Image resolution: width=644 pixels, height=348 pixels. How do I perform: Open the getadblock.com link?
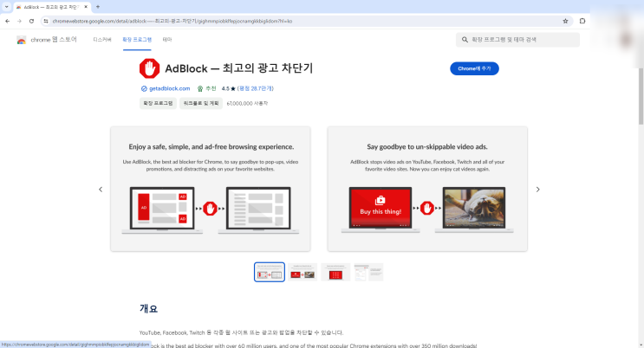click(x=169, y=88)
